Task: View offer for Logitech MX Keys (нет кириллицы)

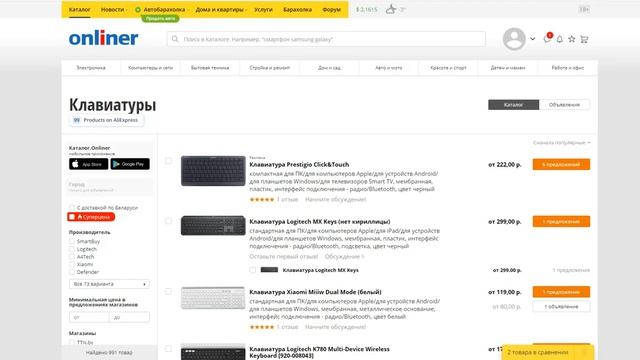Action: tap(561, 221)
